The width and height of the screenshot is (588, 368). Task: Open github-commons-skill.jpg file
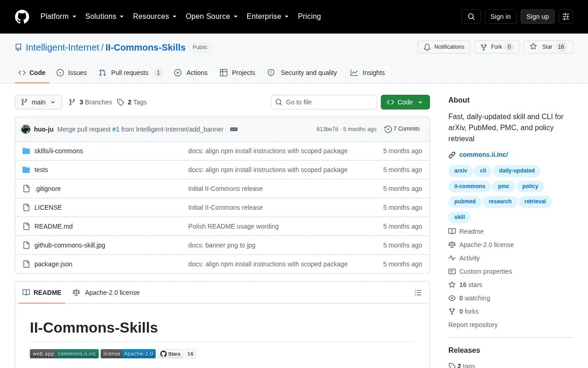pos(70,245)
